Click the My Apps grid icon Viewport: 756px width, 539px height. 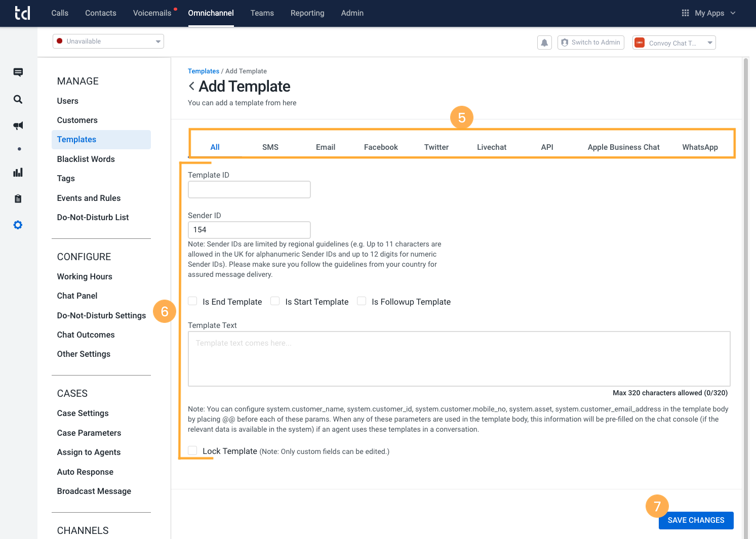pos(685,13)
